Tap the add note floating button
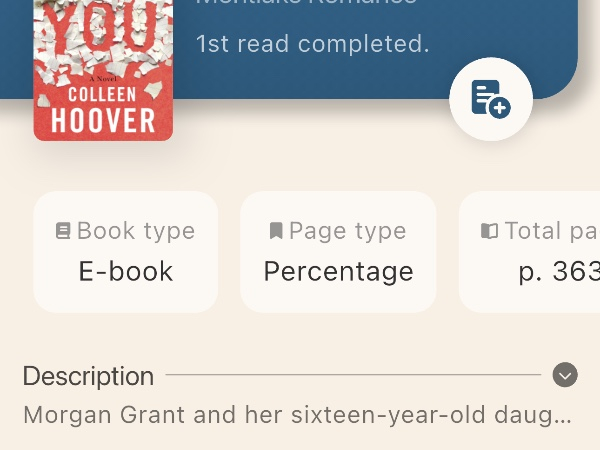The height and width of the screenshot is (450, 600). (491, 99)
